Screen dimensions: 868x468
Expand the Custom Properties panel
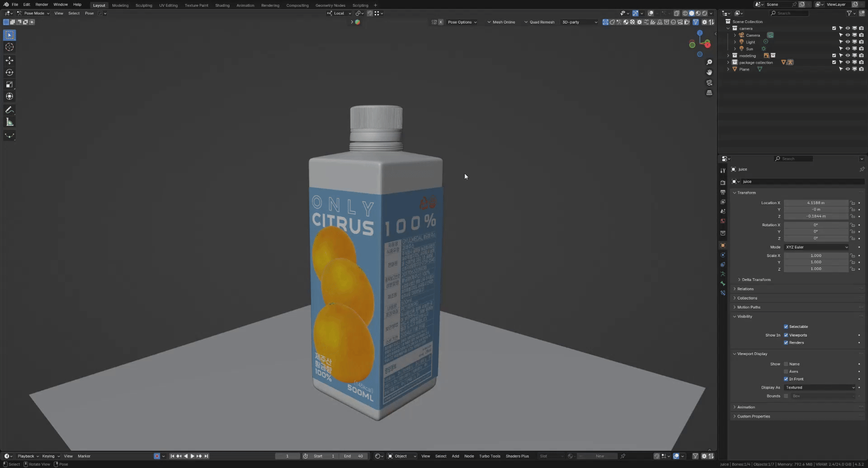click(753, 417)
